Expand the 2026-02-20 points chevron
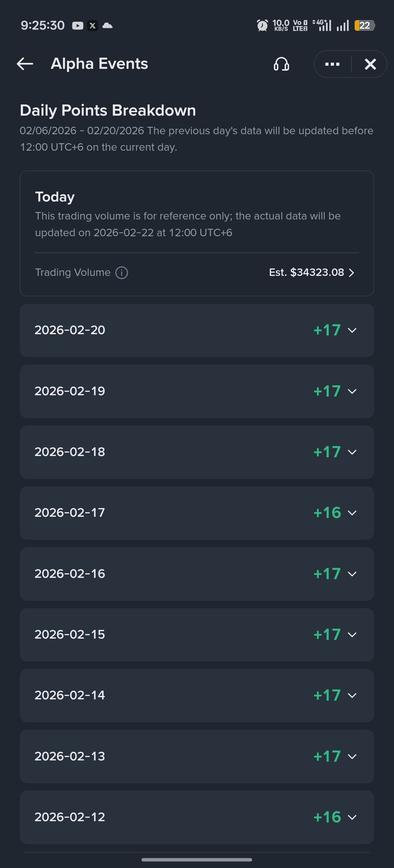Screen dimensions: 394x868 click(x=352, y=330)
